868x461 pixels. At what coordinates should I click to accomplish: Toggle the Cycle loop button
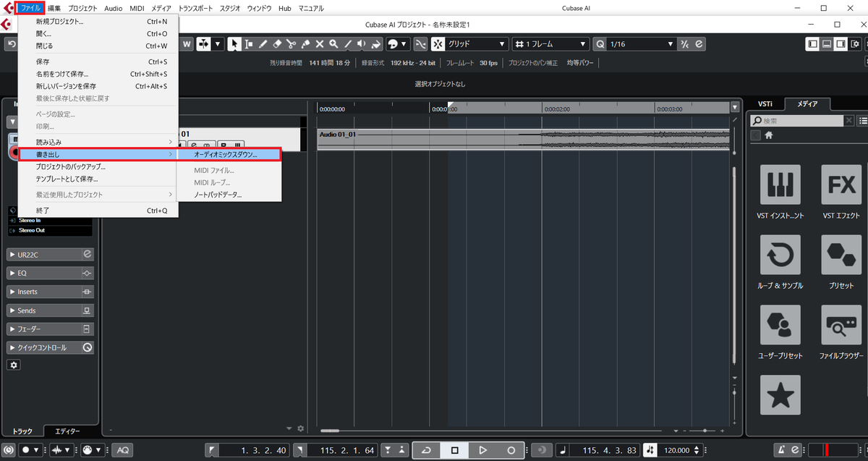(x=426, y=450)
